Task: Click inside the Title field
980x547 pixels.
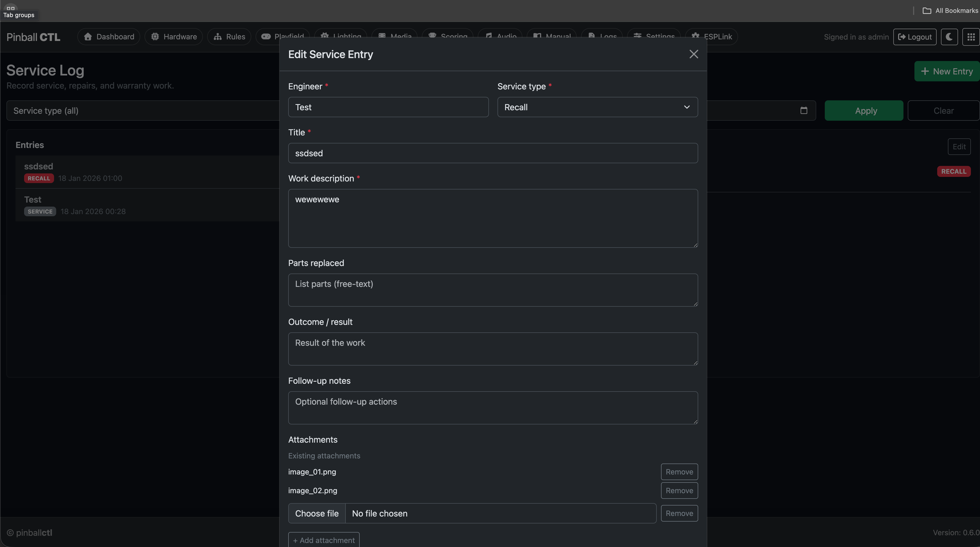Action: pyautogui.click(x=493, y=153)
